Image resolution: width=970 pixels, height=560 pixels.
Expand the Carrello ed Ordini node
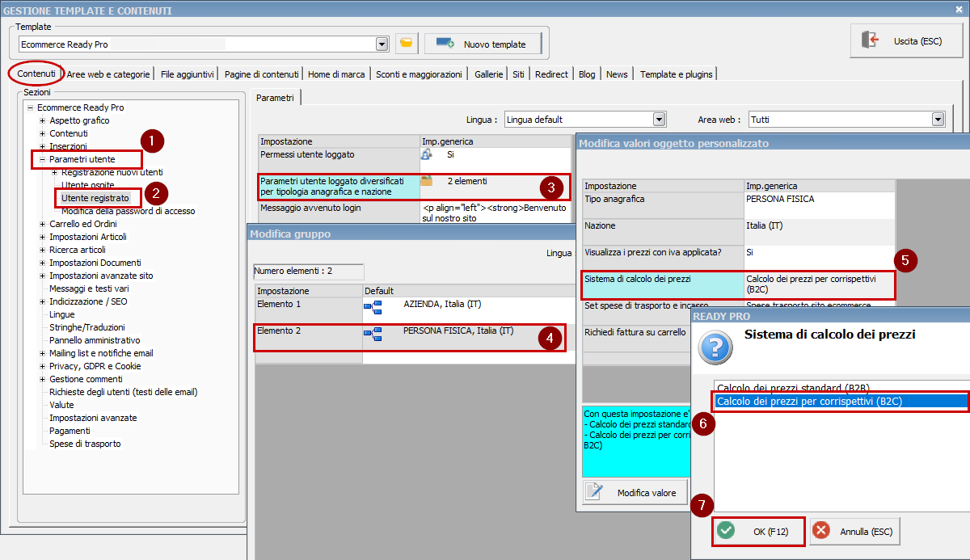(x=43, y=224)
